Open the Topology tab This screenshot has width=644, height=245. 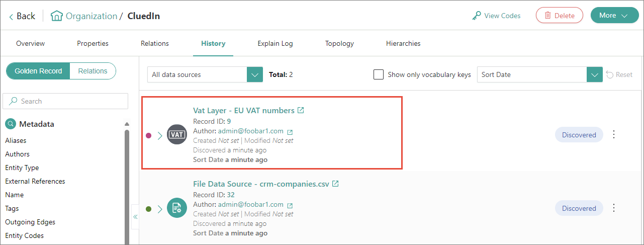pyautogui.click(x=339, y=43)
